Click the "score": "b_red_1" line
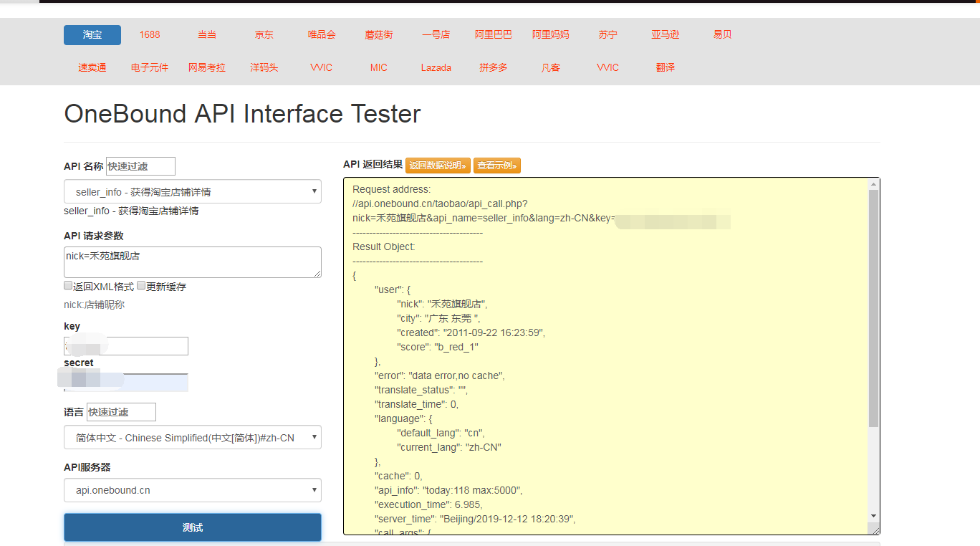The width and height of the screenshot is (980, 546). (x=438, y=348)
